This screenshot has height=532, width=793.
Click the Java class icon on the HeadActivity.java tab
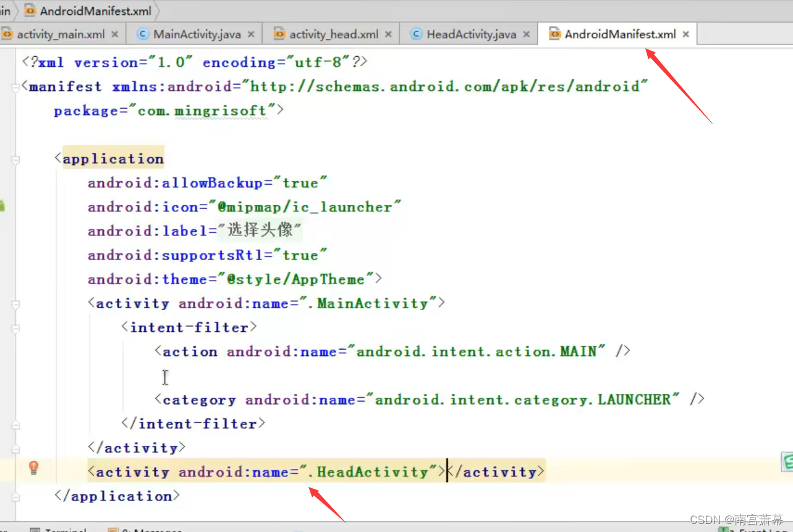click(417, 35)
